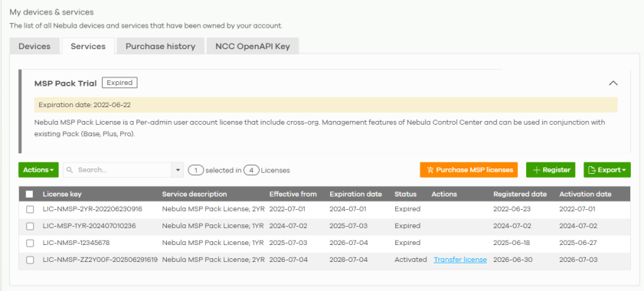Screen dimensions: 644x291
Task: Click the Expiration date 2022-06-22 banner
Action: [x=325, y=105]
